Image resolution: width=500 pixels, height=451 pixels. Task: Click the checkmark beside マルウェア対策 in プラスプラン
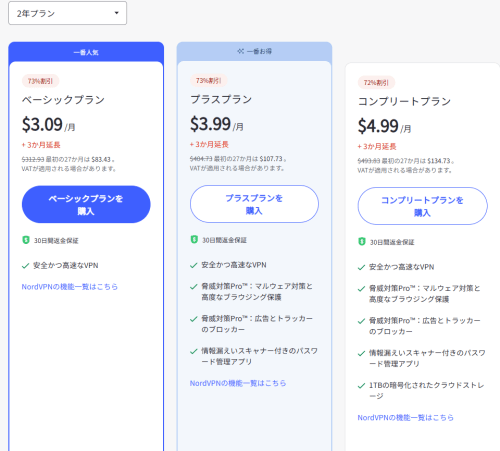coord(194,287)
